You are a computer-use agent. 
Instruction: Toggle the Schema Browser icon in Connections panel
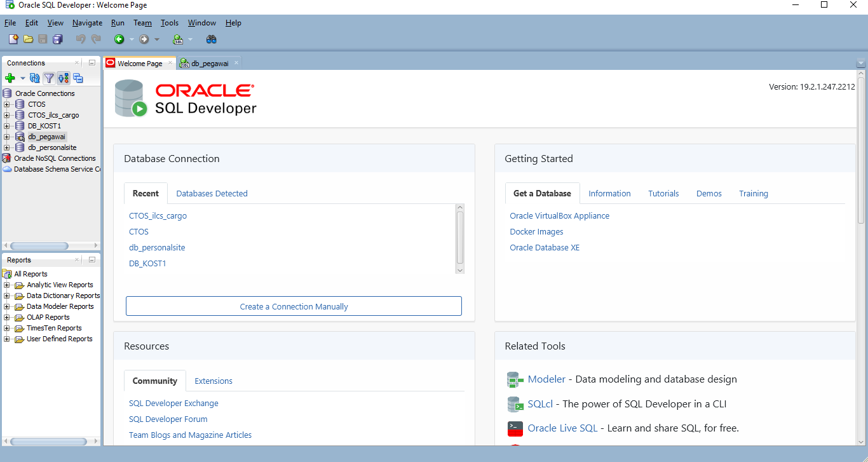[64, 78]
